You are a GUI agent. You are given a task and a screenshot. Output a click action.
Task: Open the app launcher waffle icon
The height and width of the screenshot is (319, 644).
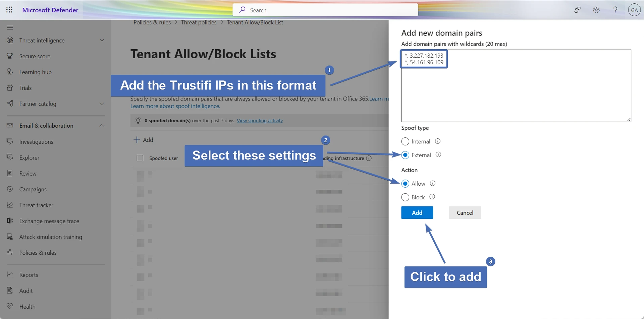coord(9,10)
